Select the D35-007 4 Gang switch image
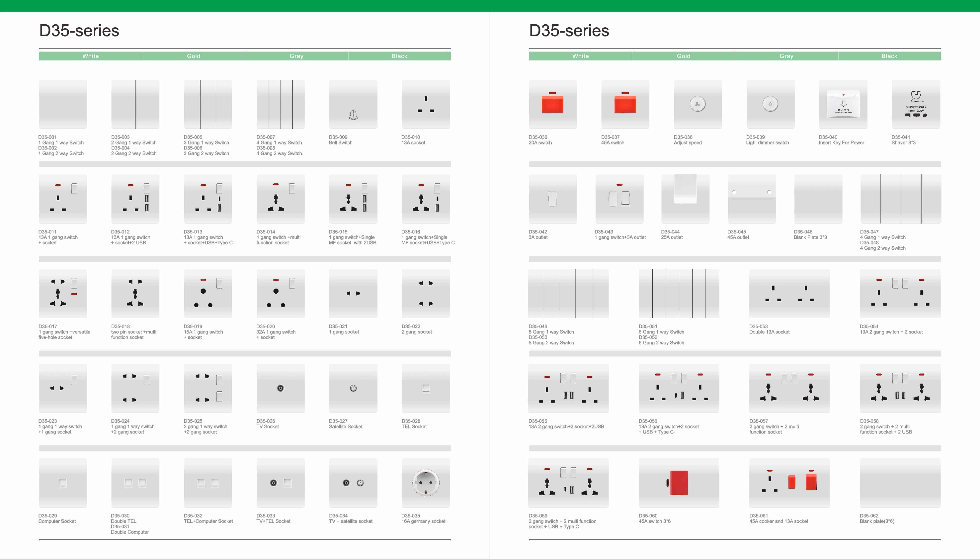Image resolution: width=980 pixels, height=559 pixels. point(281,104)
